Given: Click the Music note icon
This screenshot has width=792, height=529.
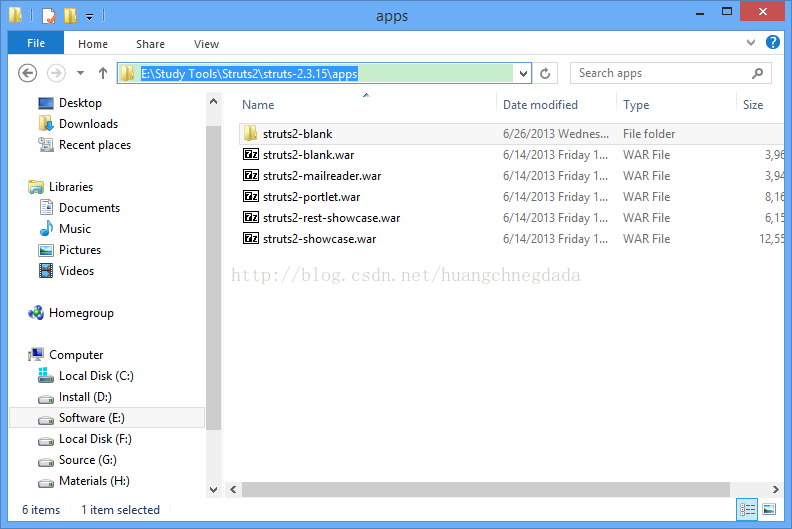Looking at the screenshot, I should tap(46, 228).
